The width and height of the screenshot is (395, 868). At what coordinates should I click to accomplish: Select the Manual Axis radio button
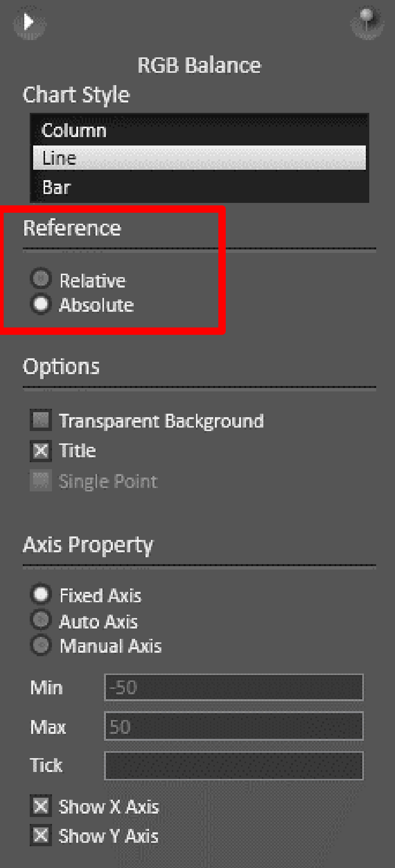coord(41,645)
